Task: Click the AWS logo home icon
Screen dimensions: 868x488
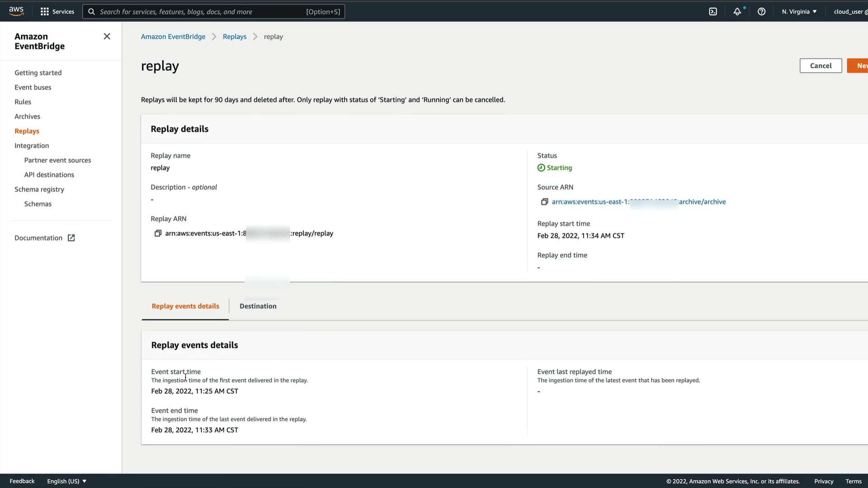Action: tap(16, 11)
